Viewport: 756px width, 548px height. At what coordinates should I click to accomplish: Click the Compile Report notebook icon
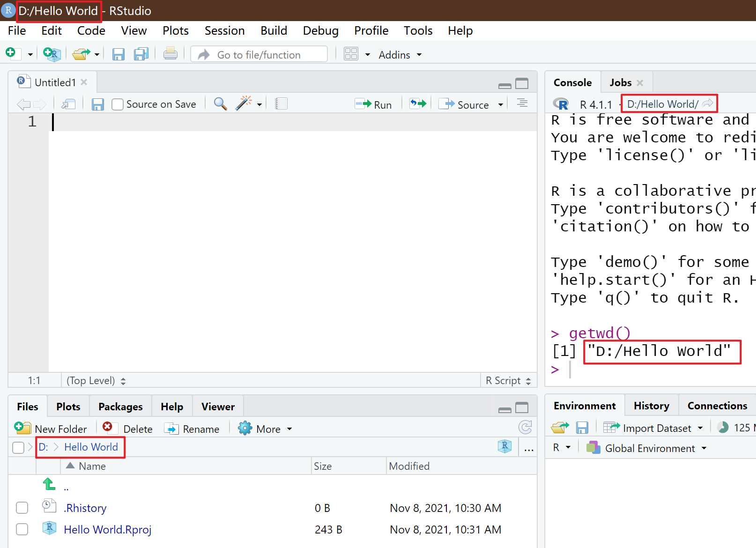281,104
